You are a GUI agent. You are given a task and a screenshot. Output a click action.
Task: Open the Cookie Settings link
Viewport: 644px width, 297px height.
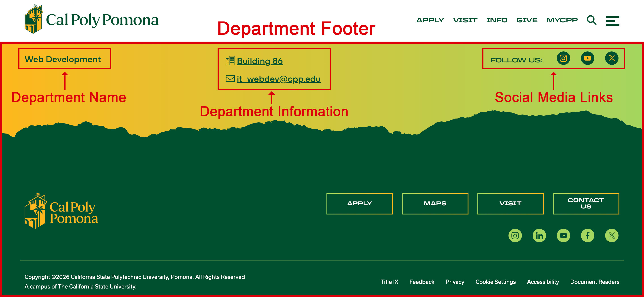(496, 282)
